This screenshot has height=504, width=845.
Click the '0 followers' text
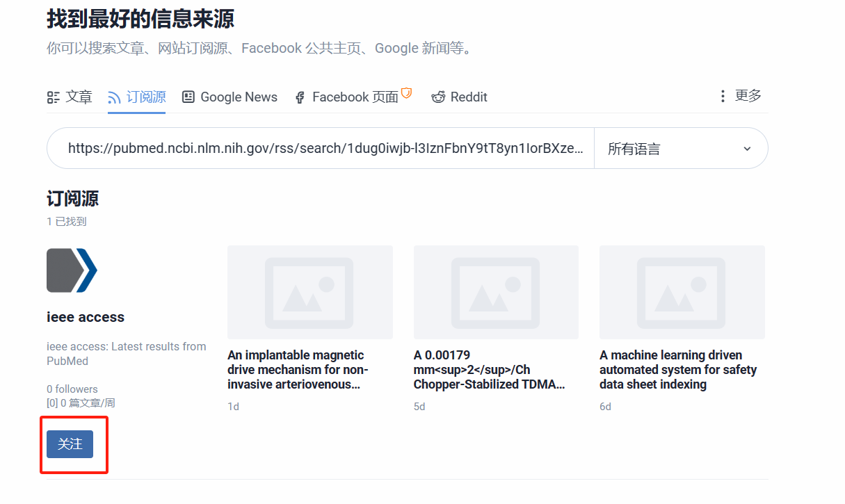[72, 389]
